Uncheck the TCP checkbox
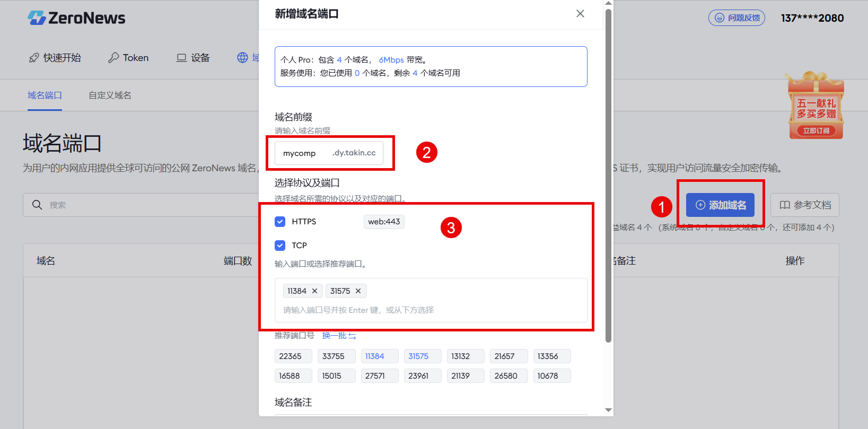Viewport: 868px width, 429px height. coord(280,246)
